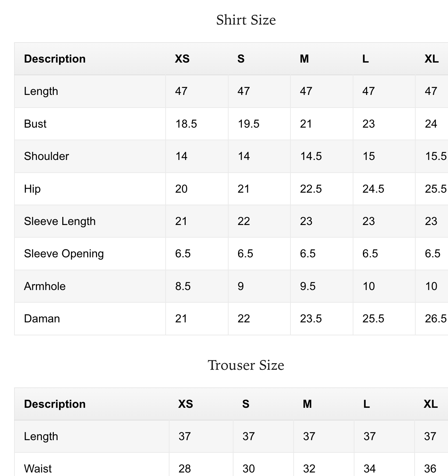Select Armhole value 9 for size S

pos(241,286)
